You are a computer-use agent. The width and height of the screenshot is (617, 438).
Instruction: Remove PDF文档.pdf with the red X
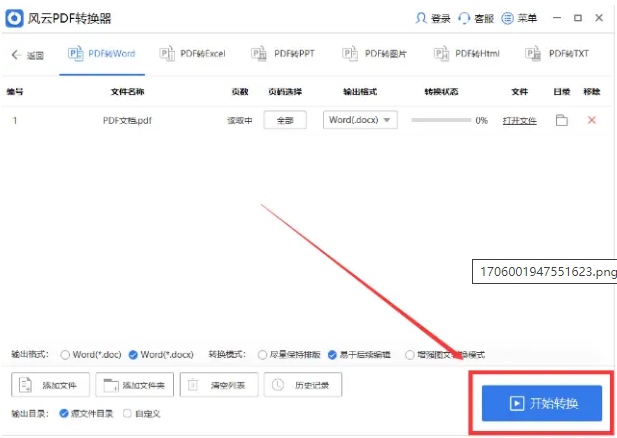click(x=591, y=120)
